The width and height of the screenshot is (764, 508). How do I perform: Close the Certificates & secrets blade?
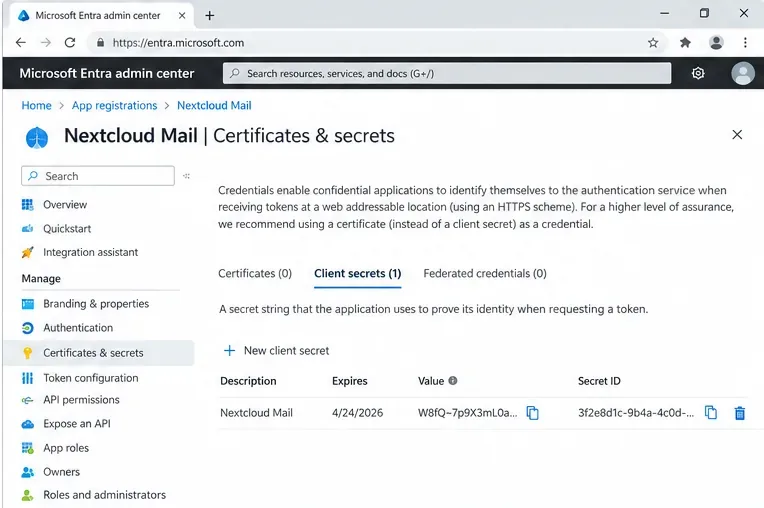pos(737,135)
